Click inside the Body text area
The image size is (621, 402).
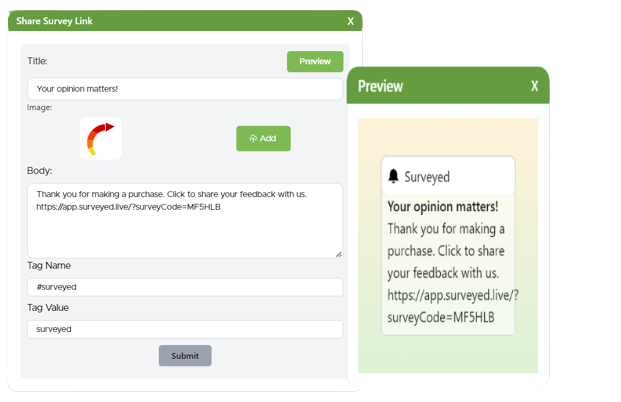coord(184,230)
